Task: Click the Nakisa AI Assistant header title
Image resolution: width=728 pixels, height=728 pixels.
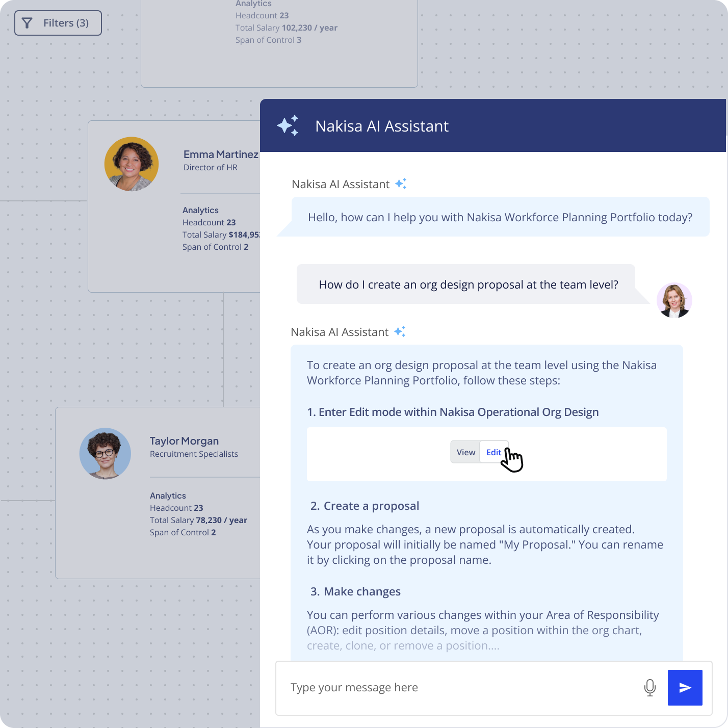Action: (x=382, y=126)
